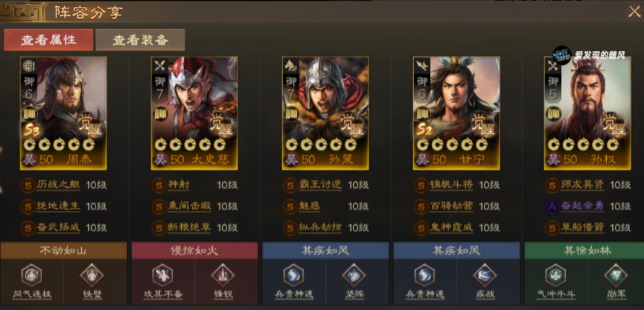Screen dimensions: 644x310
Task: Switch to the 查看装备 tab
Action: pyautogui.click(x=140, y=40)
